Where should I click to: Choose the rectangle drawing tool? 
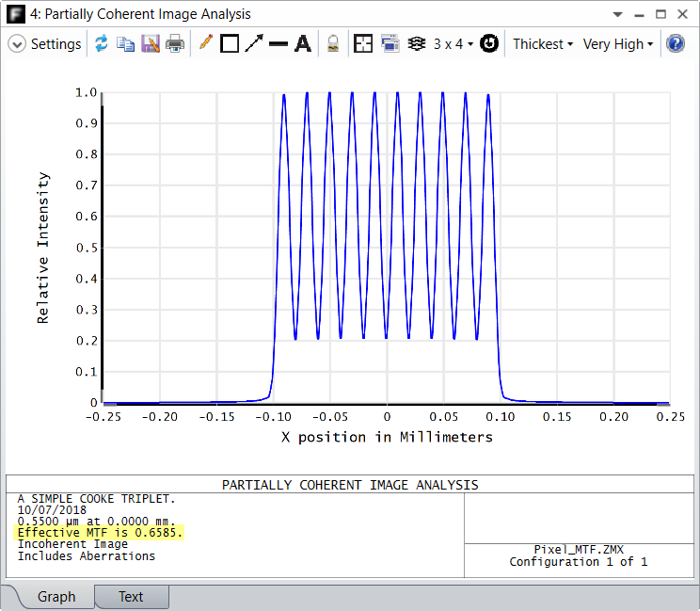tap(230, 43)
